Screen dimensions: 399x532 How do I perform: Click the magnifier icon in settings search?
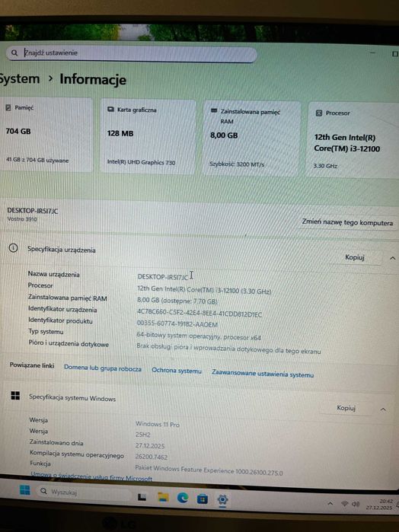click(14, 53)
